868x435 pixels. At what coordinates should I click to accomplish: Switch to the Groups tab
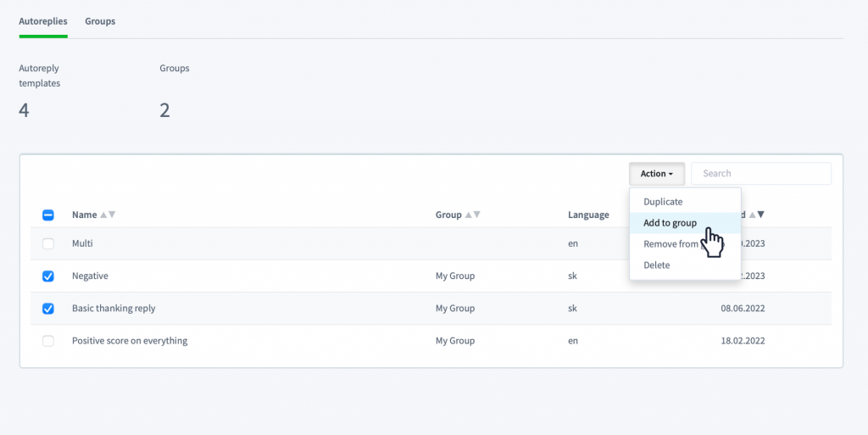100,21
